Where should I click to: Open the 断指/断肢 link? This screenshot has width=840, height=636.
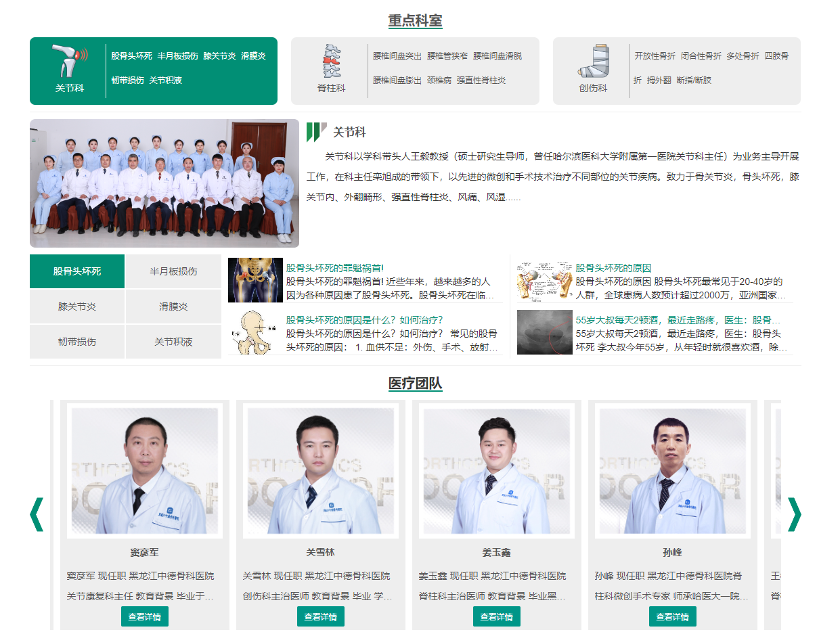694,81
